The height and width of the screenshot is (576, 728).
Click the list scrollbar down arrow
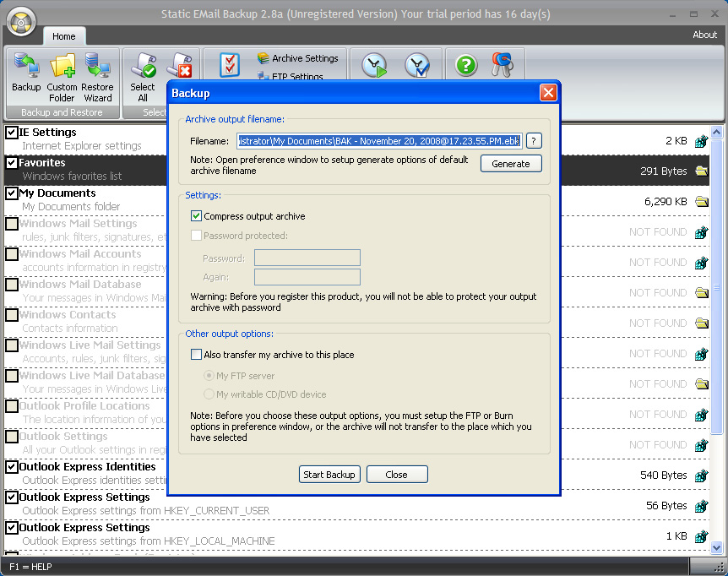click(716, 547)
